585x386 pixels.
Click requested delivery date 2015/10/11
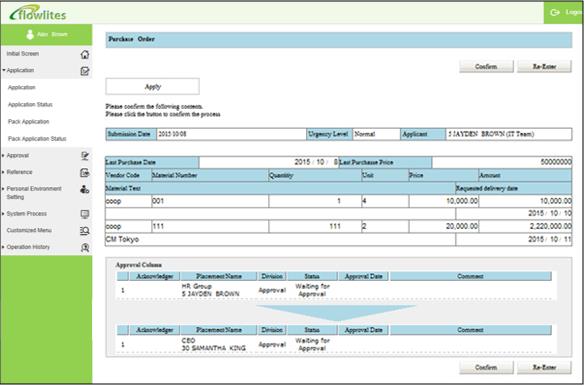point(514,239)
